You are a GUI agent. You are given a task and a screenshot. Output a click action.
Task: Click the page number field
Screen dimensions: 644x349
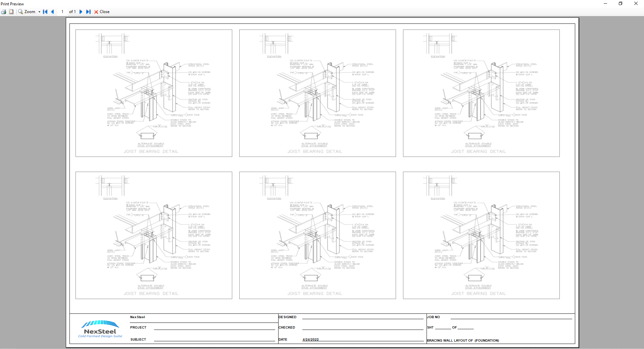pyautogui.click(x=62, y=12)
